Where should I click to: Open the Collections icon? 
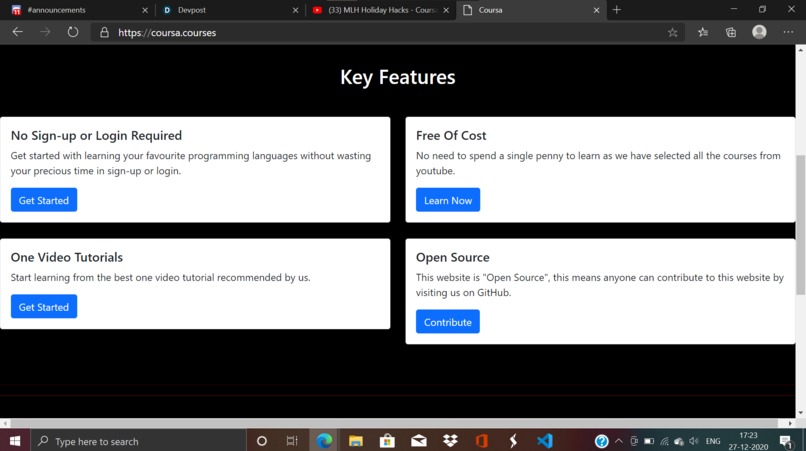[x=730, y=32]
